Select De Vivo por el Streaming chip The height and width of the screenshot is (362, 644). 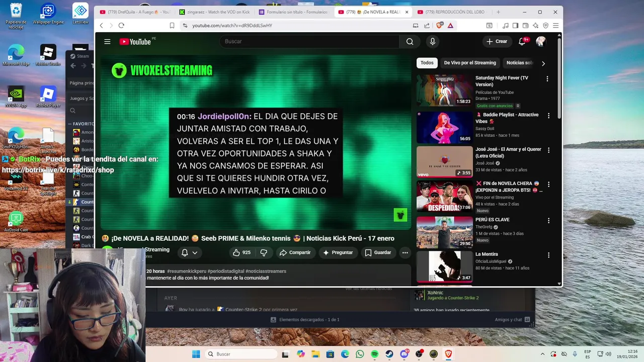pyautogui.click(x=470, y=63)
